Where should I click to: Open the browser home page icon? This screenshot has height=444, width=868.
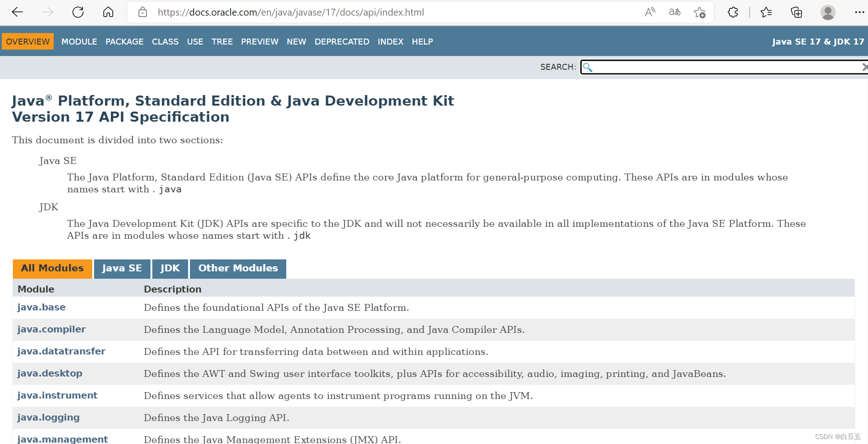tap(108, 12)
